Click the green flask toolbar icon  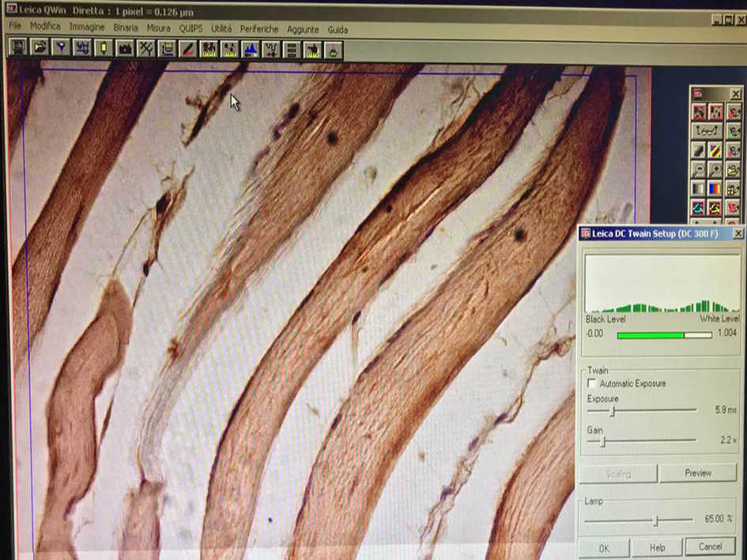pyautogui.click(x=333, y=50)
